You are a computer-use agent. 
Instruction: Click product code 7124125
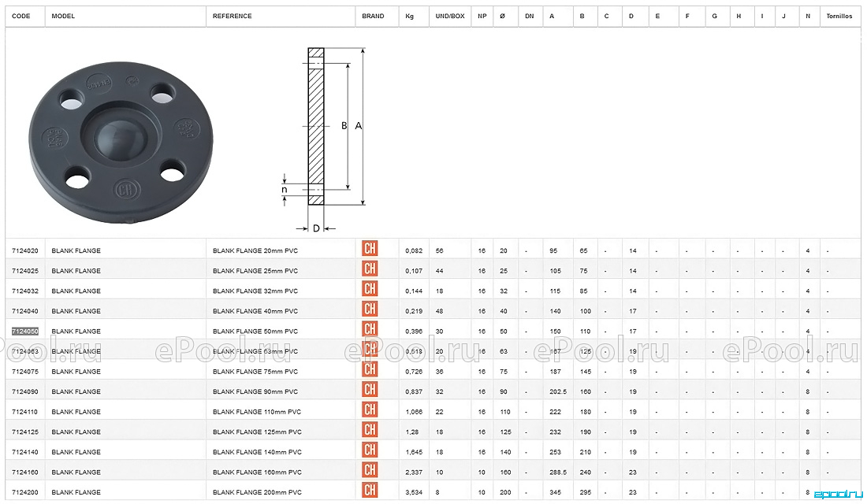pyautogui.click(x=25, y=432)
